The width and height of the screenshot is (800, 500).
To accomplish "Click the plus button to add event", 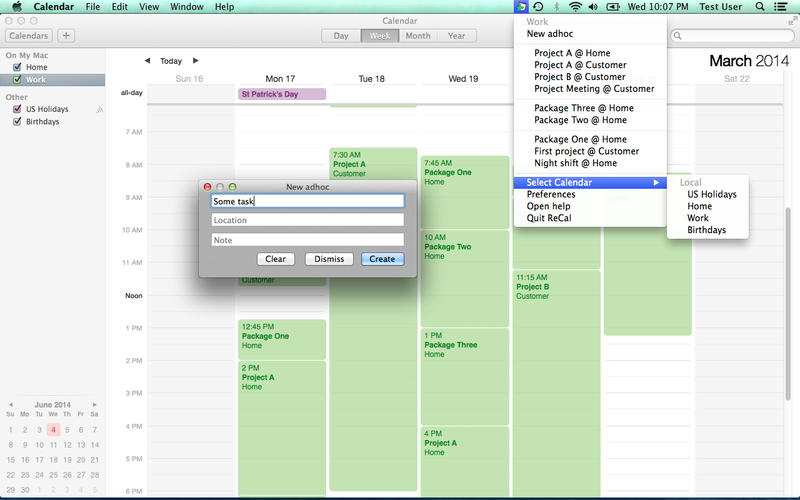I will click(x=66, y=36).
